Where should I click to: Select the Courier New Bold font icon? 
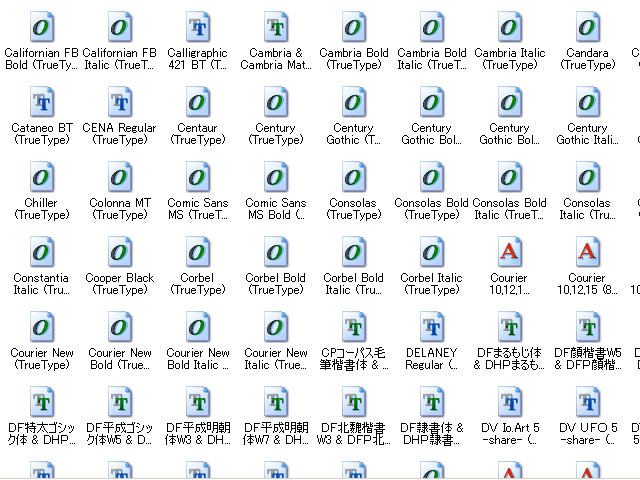coord(120,327)
